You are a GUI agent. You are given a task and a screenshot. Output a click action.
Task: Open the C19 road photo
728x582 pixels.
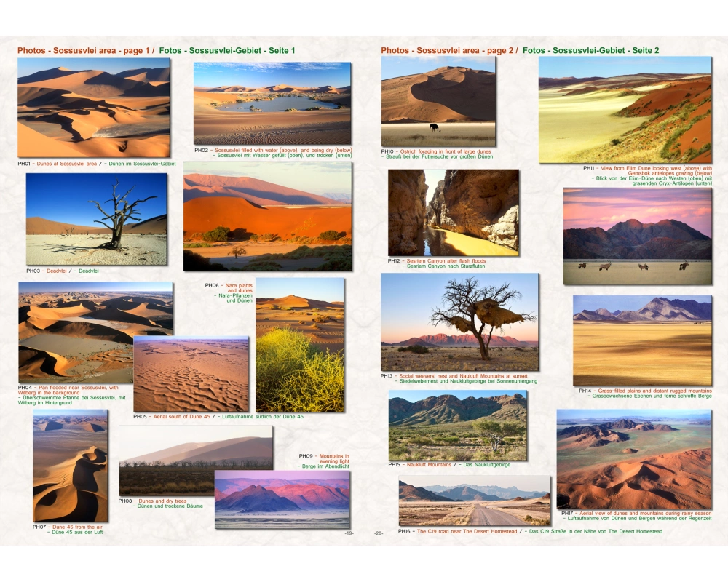474,501
